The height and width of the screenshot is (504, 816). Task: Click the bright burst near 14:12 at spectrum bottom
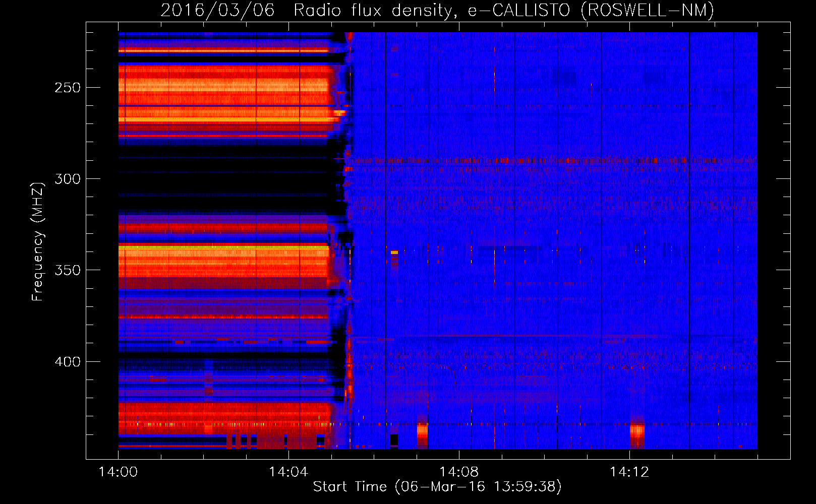pyautogui.click(x=637, y=432)
